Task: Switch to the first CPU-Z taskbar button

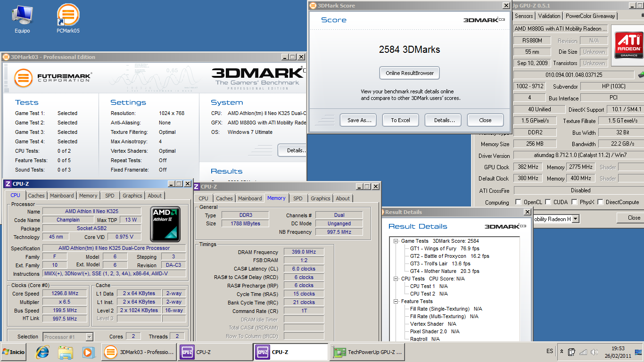Action: [x=215, y=352]
